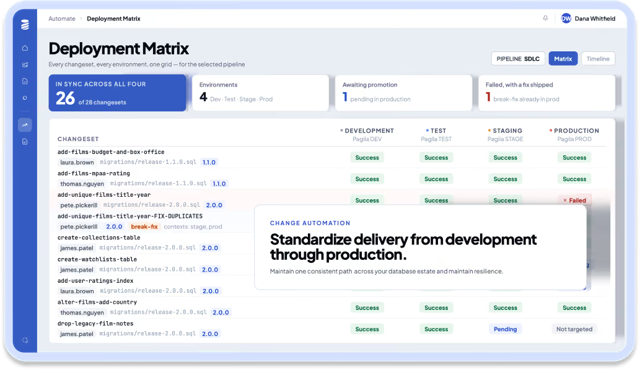The width and height of the screenshot is (640, 370).
Task: Select changeset add-films-mpaa-rating
Action: pos(93,173)
